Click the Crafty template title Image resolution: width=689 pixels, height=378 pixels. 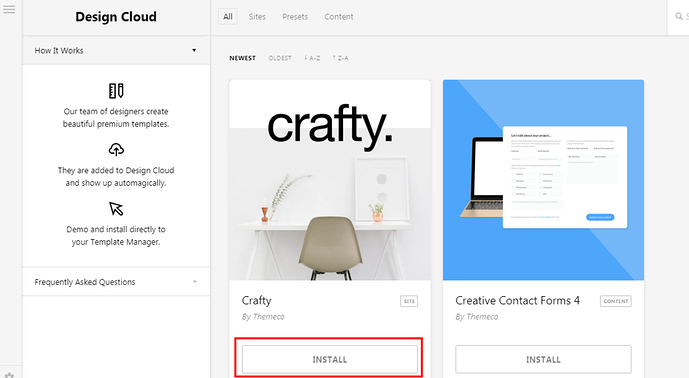256,301
